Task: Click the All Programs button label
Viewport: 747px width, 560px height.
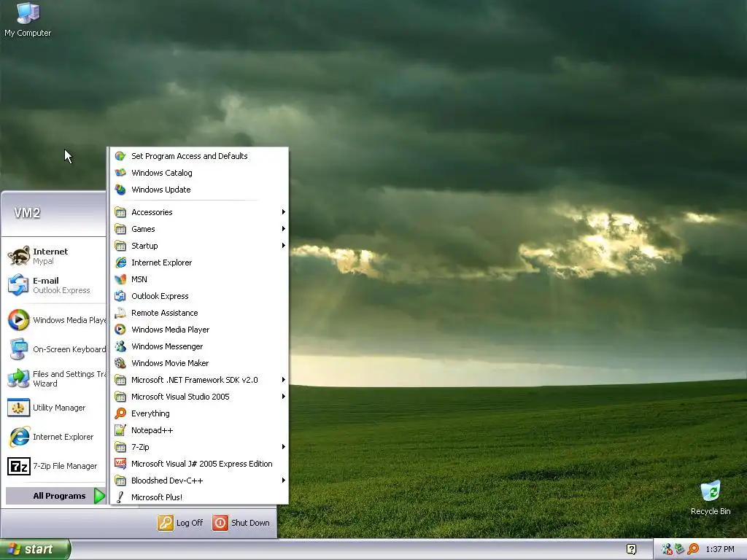Action: point(59,496)
